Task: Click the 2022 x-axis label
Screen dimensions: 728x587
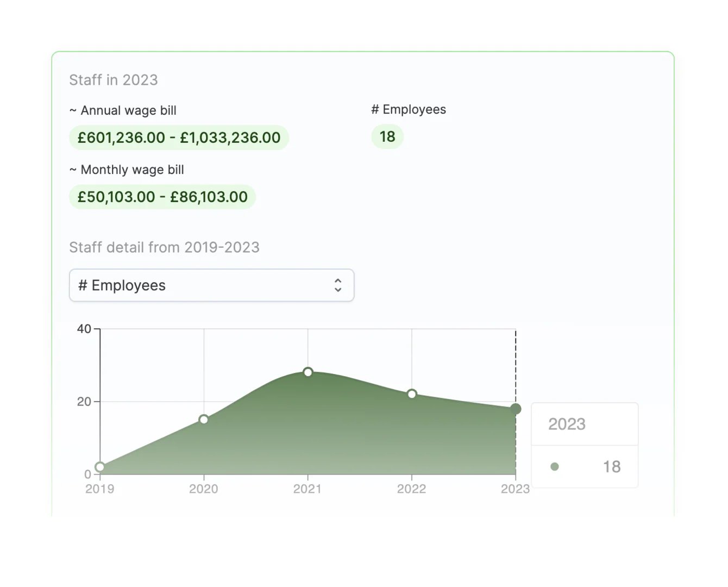Action: tap(411, 489)
